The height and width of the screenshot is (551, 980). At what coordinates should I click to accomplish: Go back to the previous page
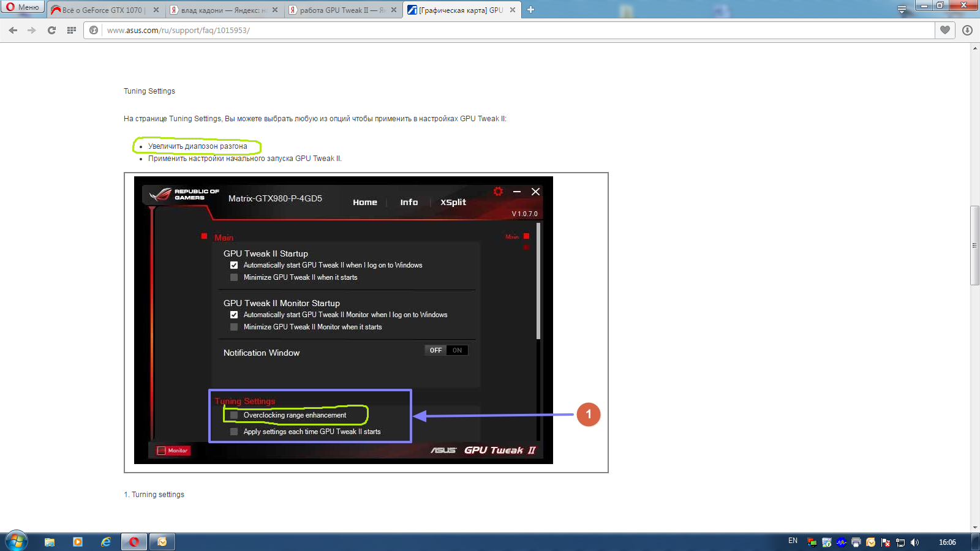pyautogui.click(x=13, y=30)
